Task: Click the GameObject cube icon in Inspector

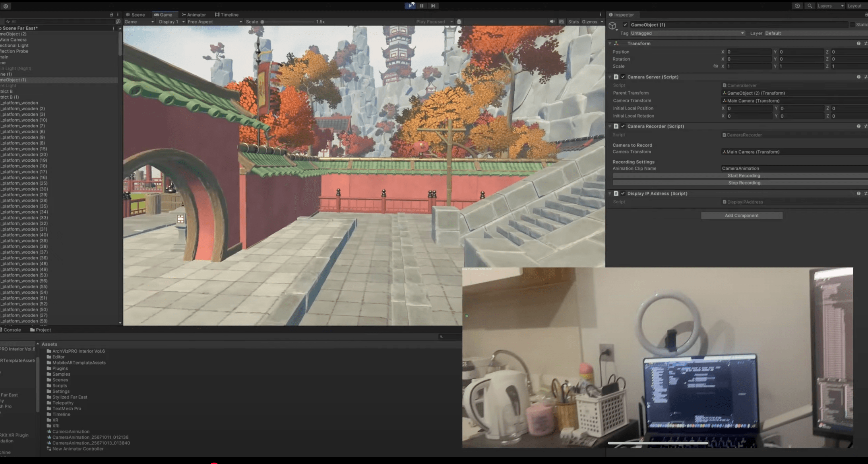Action: point(612,26)
